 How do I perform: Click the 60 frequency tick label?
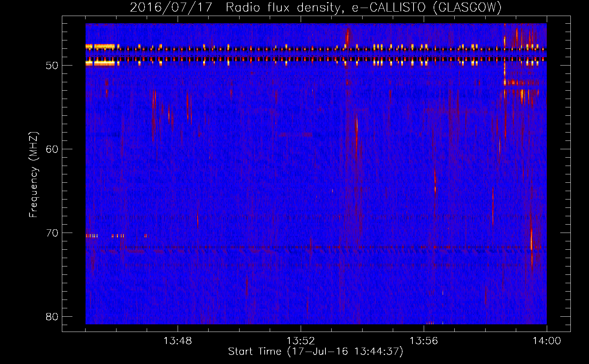click(52, 149)
